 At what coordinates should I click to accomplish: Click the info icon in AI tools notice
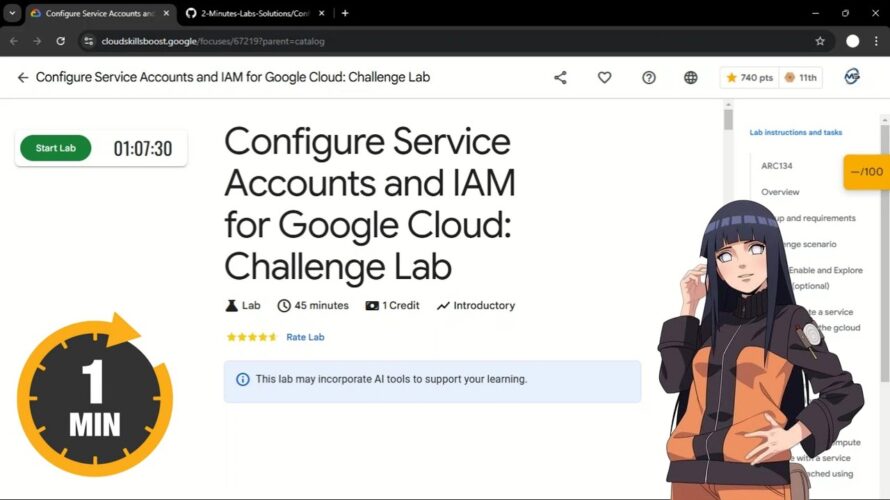(x=242, y=379)
